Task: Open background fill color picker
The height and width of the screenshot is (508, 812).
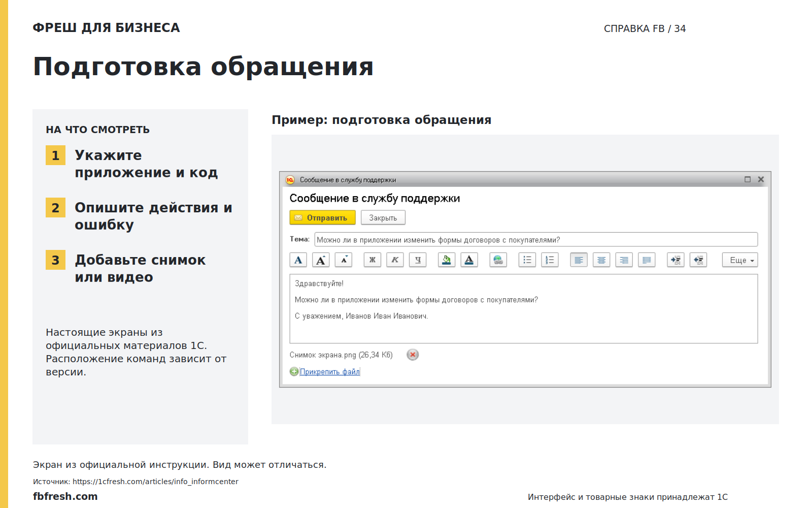Action: coord(447,260)
